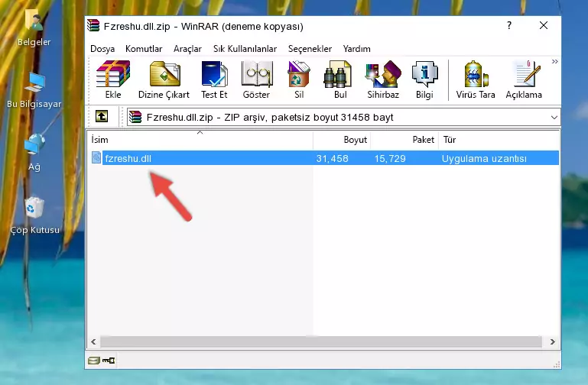Click horizontal scrollbar right arrow

click(552, 341)
